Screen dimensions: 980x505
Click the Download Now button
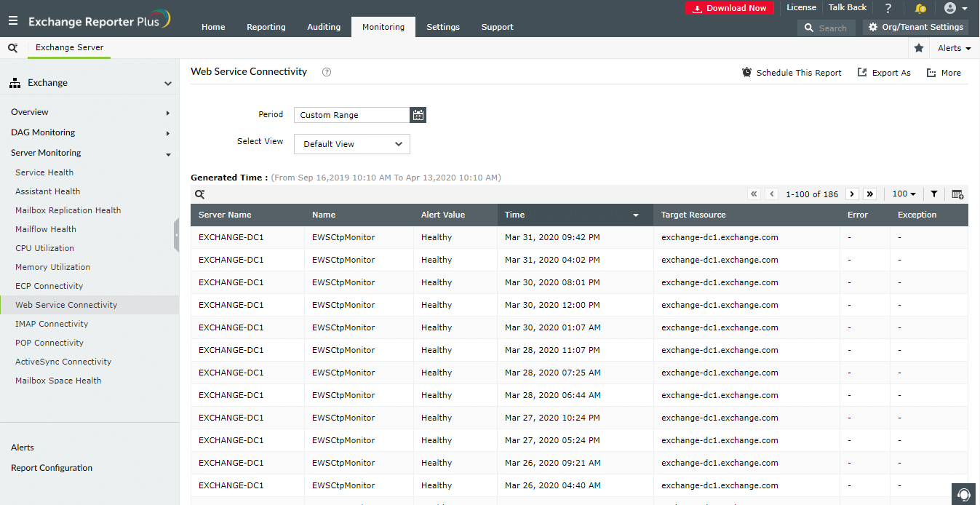[x=730, y=8]
